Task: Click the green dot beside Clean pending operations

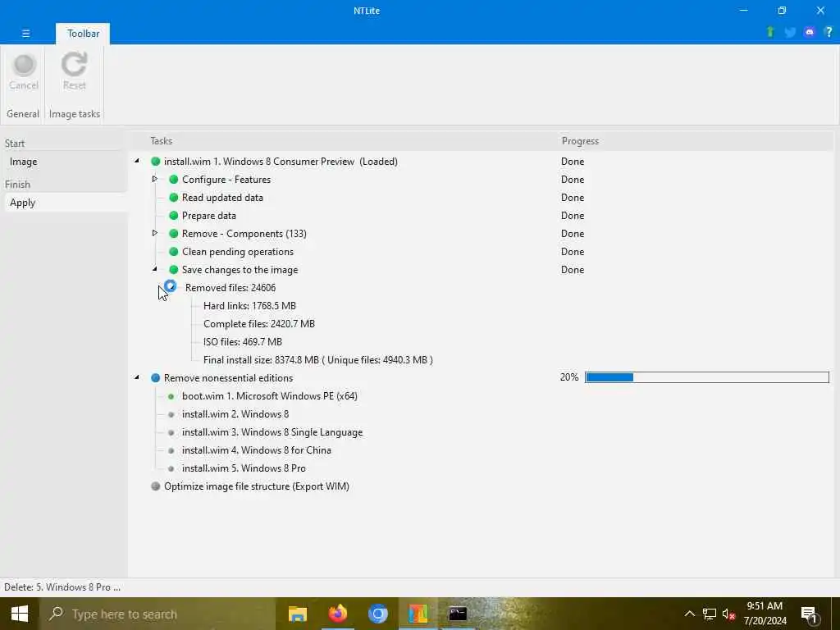Action: coord(174,252)
